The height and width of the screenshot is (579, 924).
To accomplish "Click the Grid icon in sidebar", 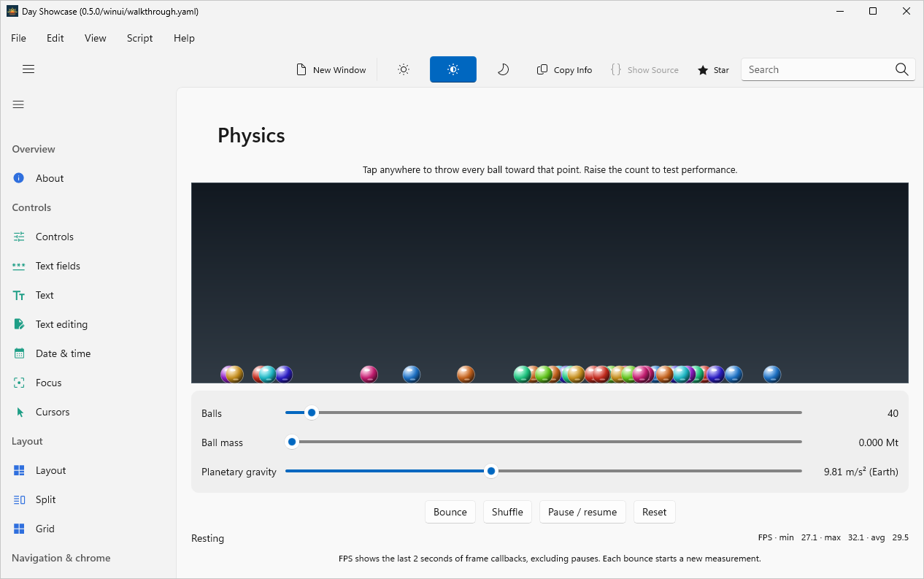I will [19, 529].
